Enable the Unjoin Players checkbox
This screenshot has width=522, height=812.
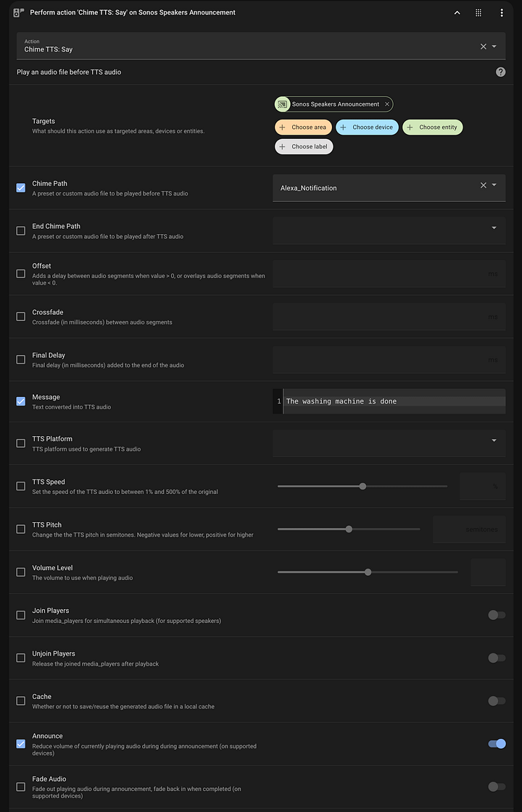pos(21,658)
